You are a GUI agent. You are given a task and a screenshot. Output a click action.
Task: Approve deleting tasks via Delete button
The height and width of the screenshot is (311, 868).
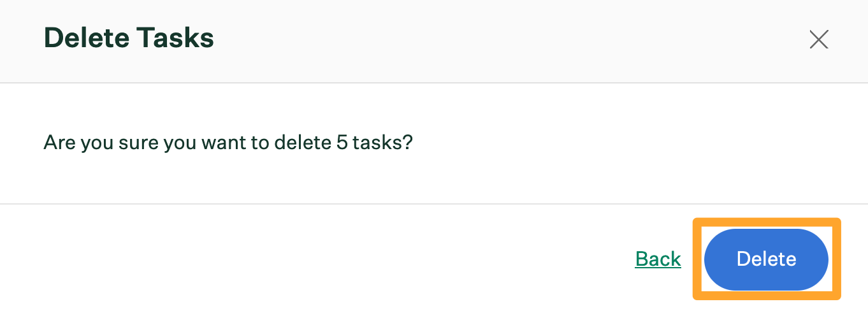click(766, 259)
